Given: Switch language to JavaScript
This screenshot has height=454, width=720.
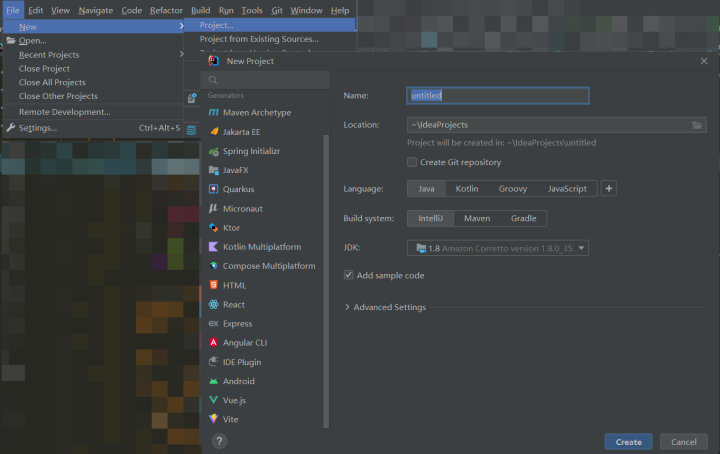Looking at the screenshot, I should pos(567,189).
